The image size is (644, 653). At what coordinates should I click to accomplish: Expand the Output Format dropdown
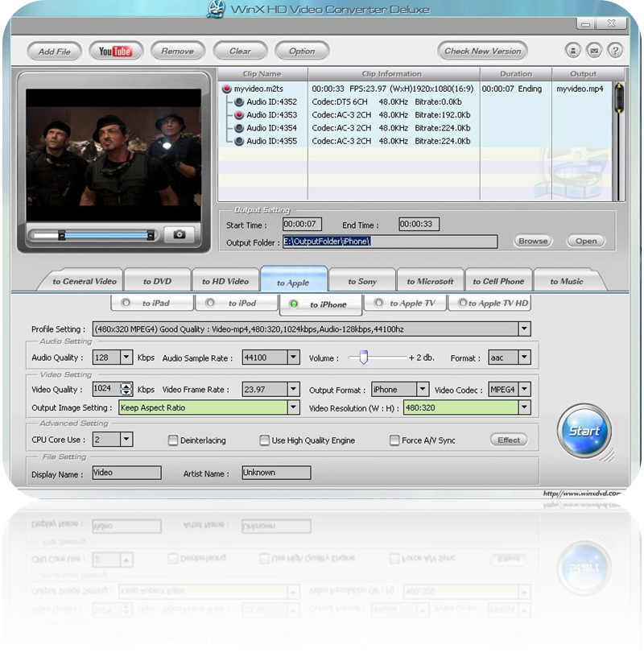(423, 390)
